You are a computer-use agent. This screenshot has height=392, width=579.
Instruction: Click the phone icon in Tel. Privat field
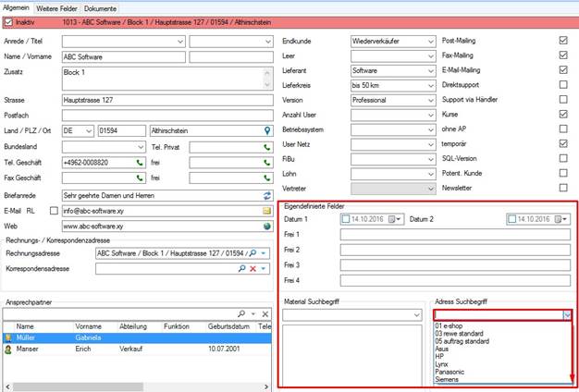(x=267, y=147)
